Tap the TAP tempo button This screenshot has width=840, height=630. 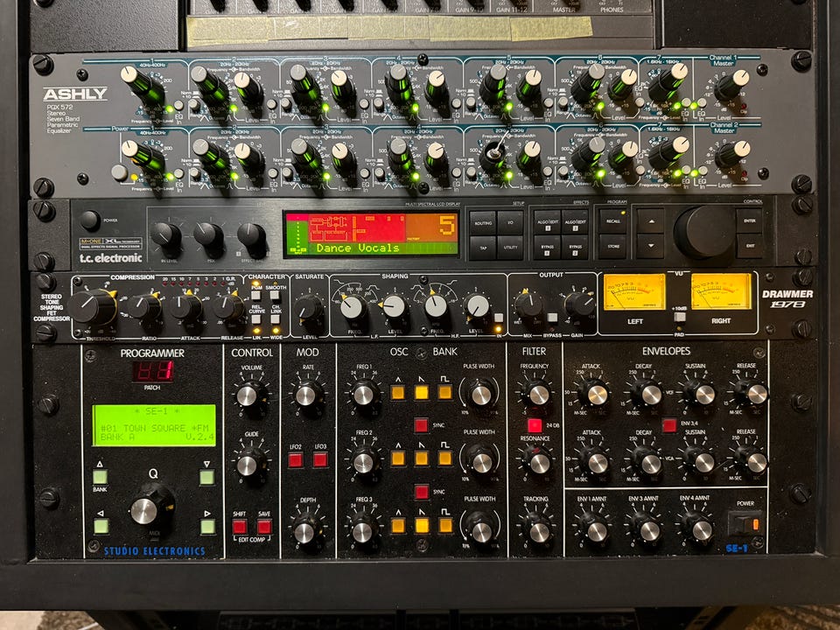(483, 248)
